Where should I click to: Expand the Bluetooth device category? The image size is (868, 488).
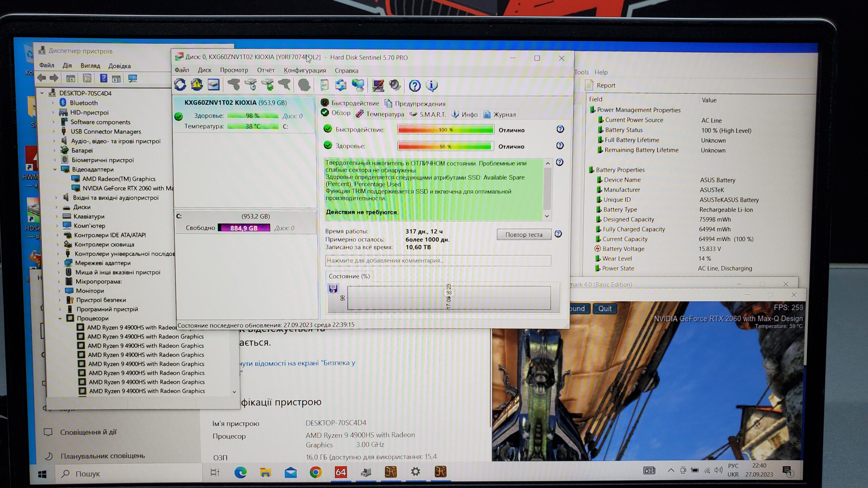click(x=53, y=103)
